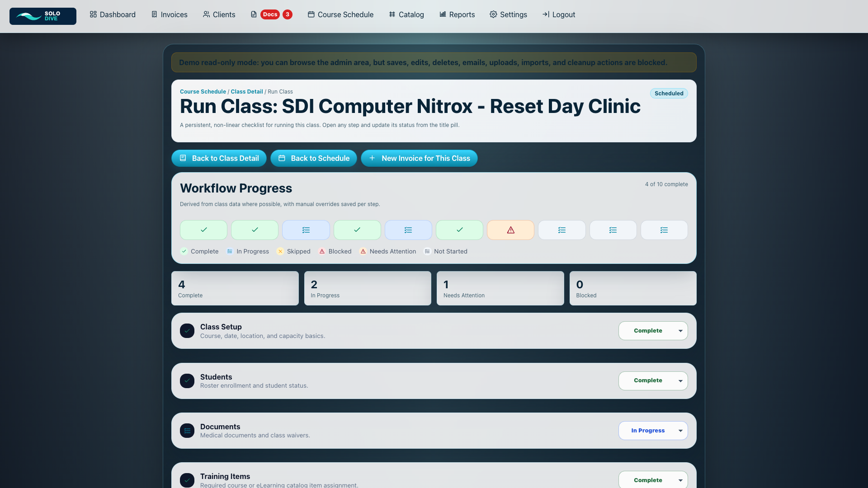Screen dimensions: 868x488
Task: Click the Settings gear icon
Action: tap(493, 14)
